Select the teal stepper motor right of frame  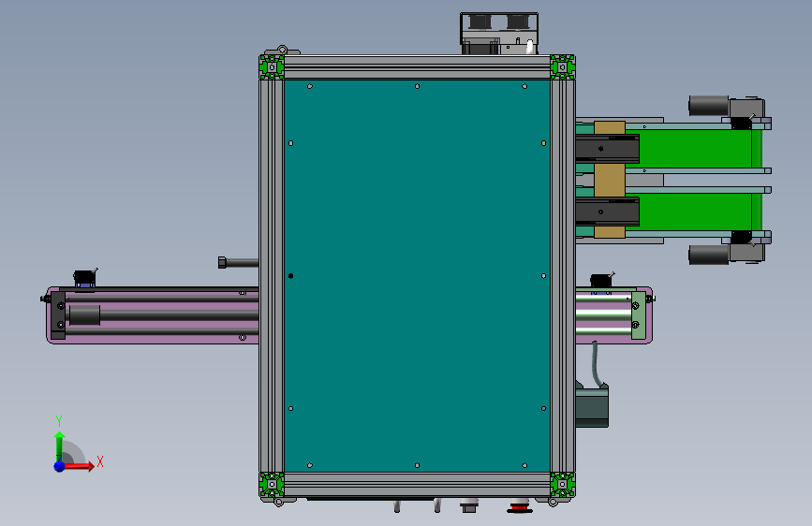click(x=593, y=405)
